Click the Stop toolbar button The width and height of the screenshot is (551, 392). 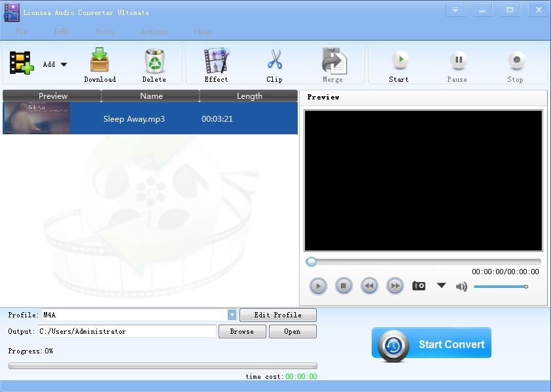tap(516, 66)
